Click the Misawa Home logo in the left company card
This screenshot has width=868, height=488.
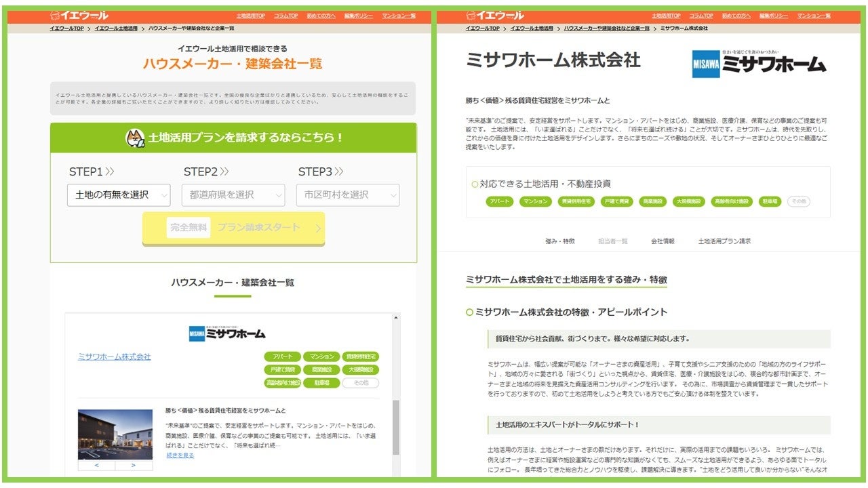pyautogui.click(x=227, y=333)
